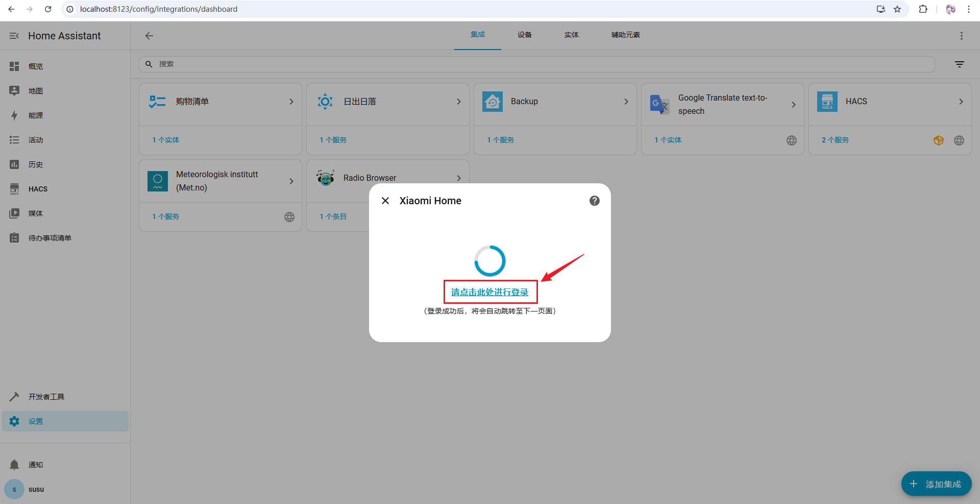
Task: Expand the Meteorologisk institutt card chevron
Action: coord(291,181)
